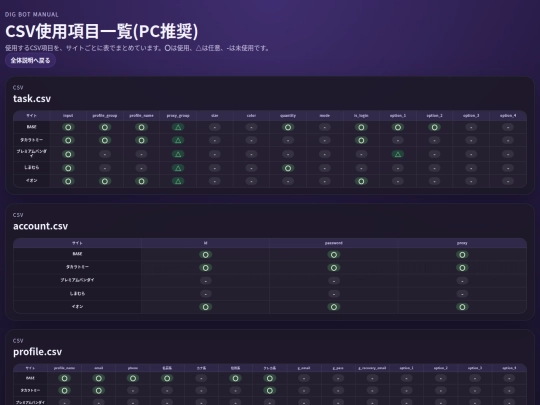Image resolution: width=540 pixels, height=405 pixels.
Task: Click the phone column header in profile.csv
Action: coord(133,368)
